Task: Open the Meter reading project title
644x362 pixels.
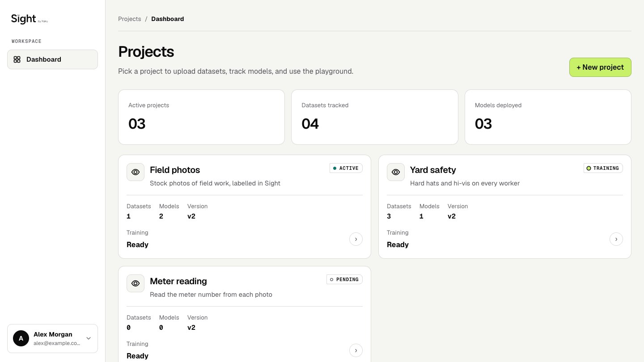Action: [x=178, y=281]
